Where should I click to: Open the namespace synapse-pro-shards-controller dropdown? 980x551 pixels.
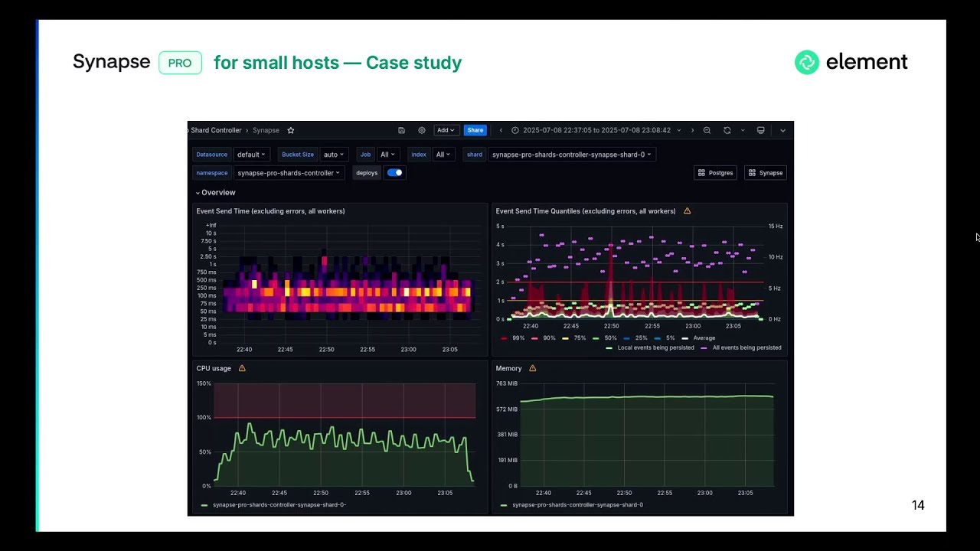click(289, 173)
